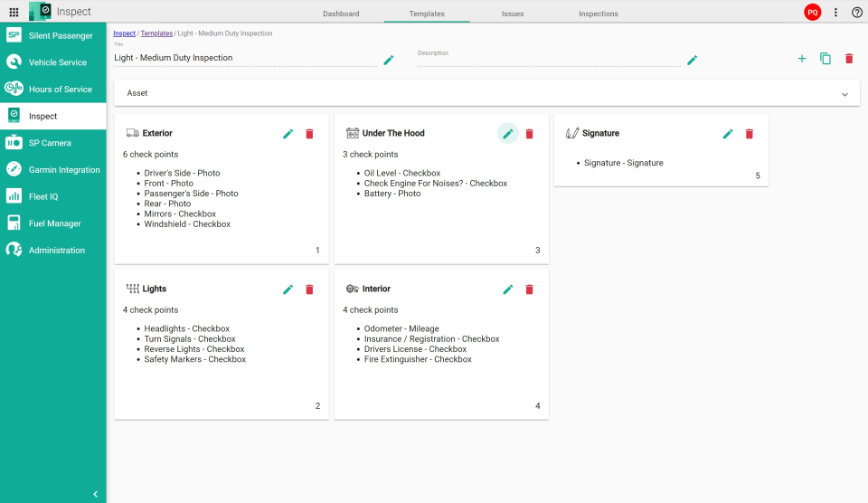Edit the template title with pencil icon
Image resolution: width=868 pixels, height=503 pixels.
[x=389, y=60]
